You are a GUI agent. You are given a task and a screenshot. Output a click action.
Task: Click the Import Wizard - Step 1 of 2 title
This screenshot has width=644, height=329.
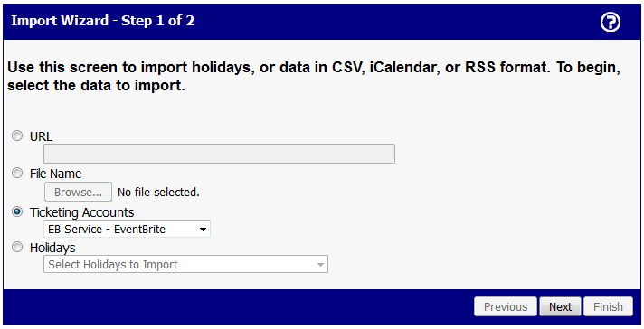[103, 21]
